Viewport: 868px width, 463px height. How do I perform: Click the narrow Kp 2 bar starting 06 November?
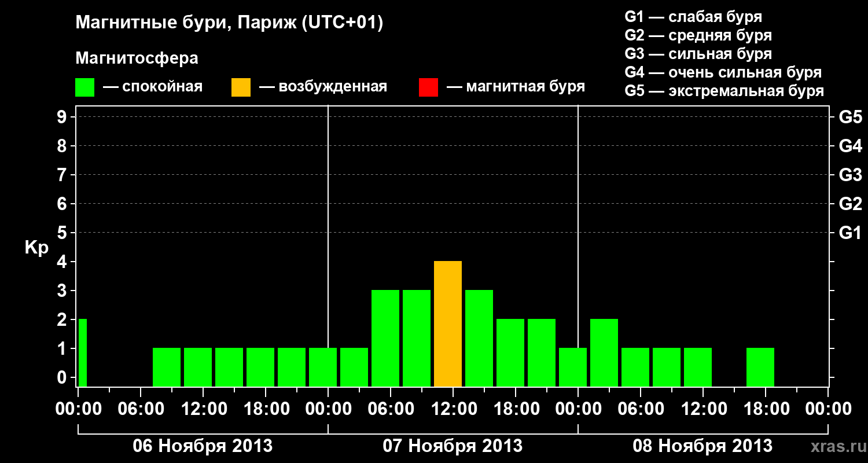[x=83, y=353]
